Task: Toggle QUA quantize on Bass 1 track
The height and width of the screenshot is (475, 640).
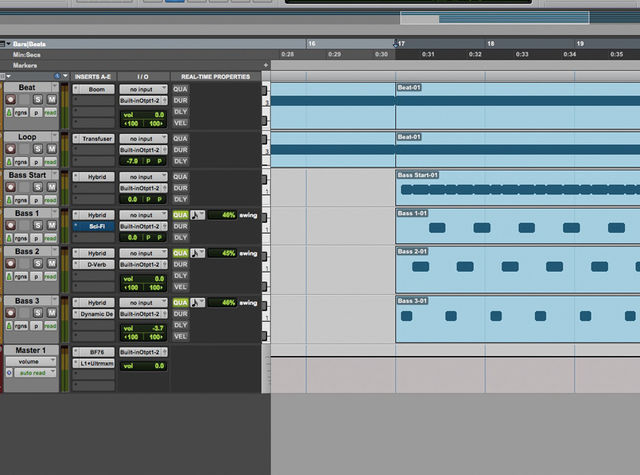Action: 180,215
